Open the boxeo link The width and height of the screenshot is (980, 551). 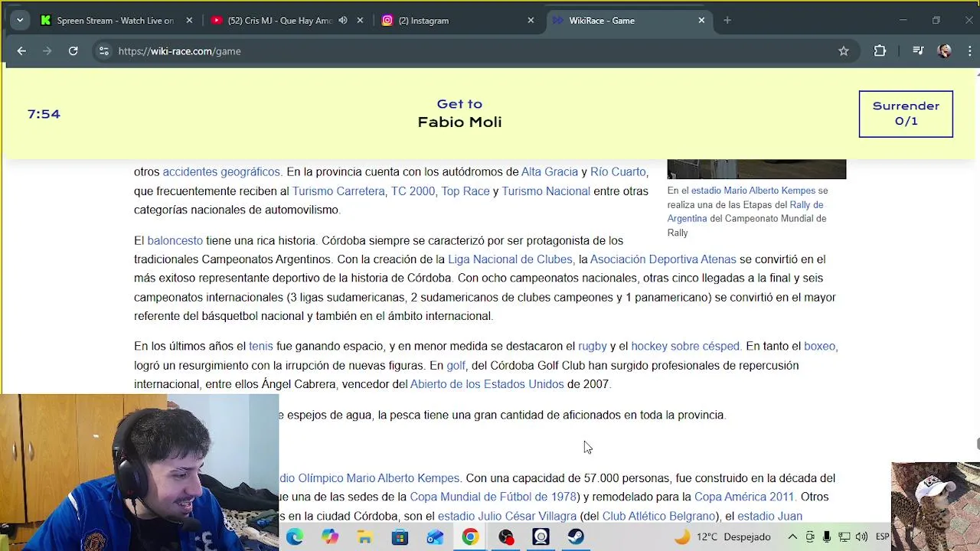click(x=821, y=347)
